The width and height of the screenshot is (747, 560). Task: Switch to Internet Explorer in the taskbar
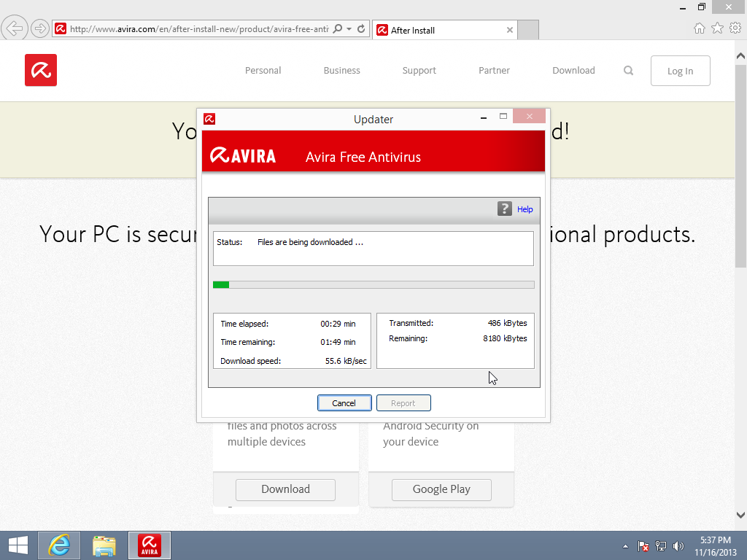tap(59, 545)
